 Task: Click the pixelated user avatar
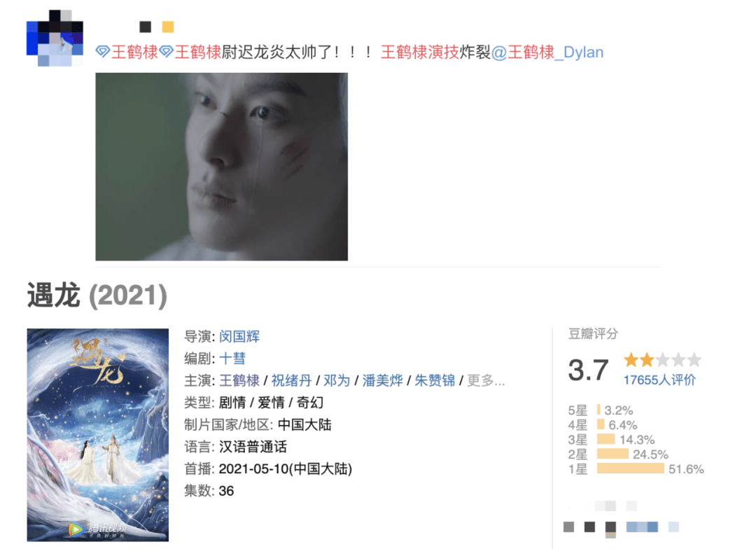[55, 38]
